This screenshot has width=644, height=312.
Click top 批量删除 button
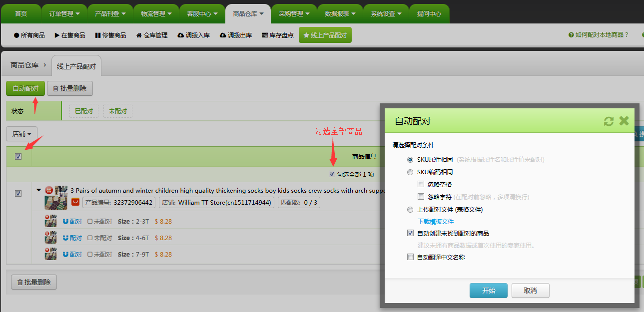tap(70, 88)
